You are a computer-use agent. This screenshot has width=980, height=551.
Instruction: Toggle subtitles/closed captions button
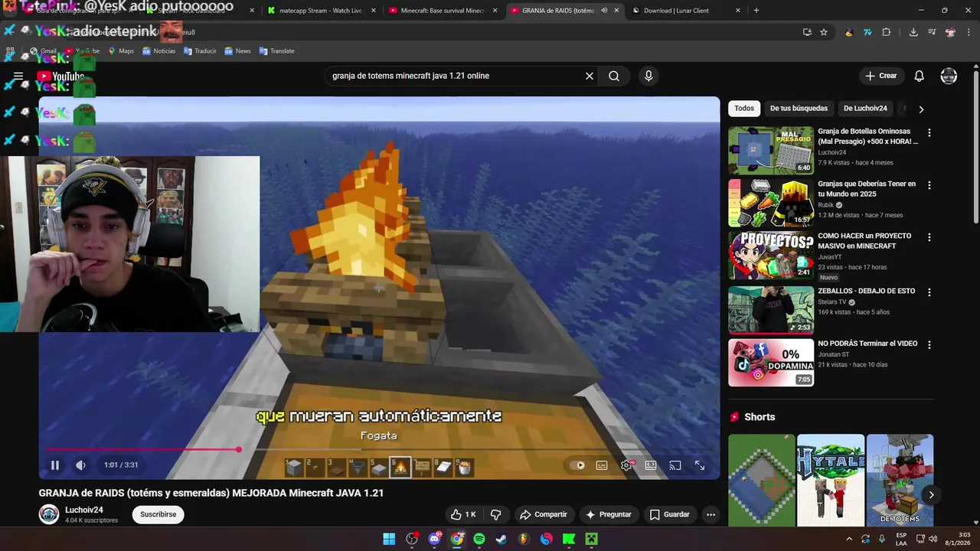pyautogui.click(x=602, y=465)
